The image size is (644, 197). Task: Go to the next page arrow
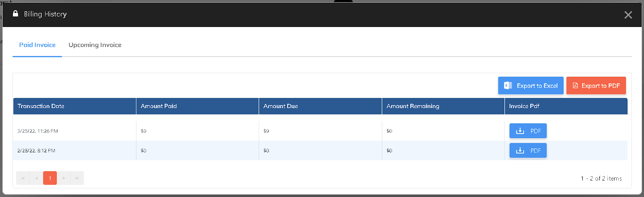[64, 178]
